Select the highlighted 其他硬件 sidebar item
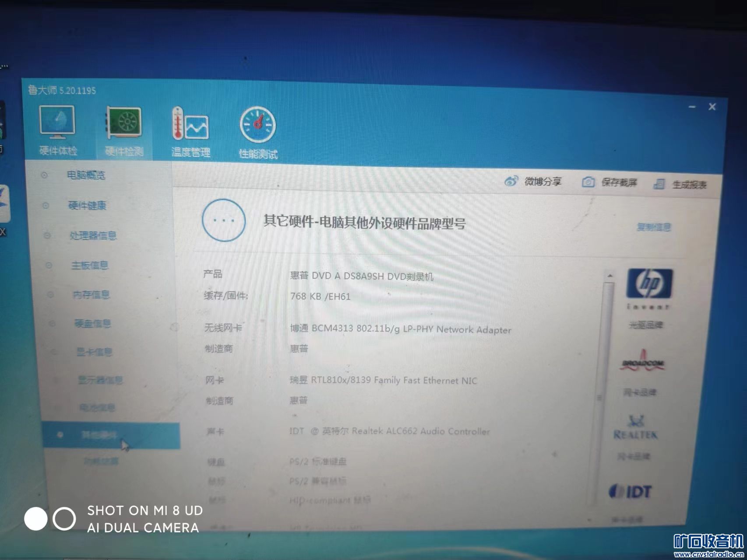The width and height of the screenshot is (747, 560). [x=111, y=435]
